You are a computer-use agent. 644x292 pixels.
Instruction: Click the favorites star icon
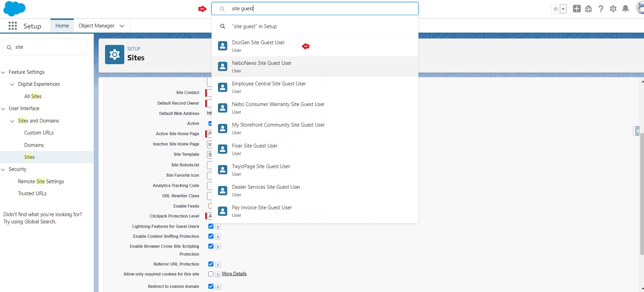coord(555,9)
